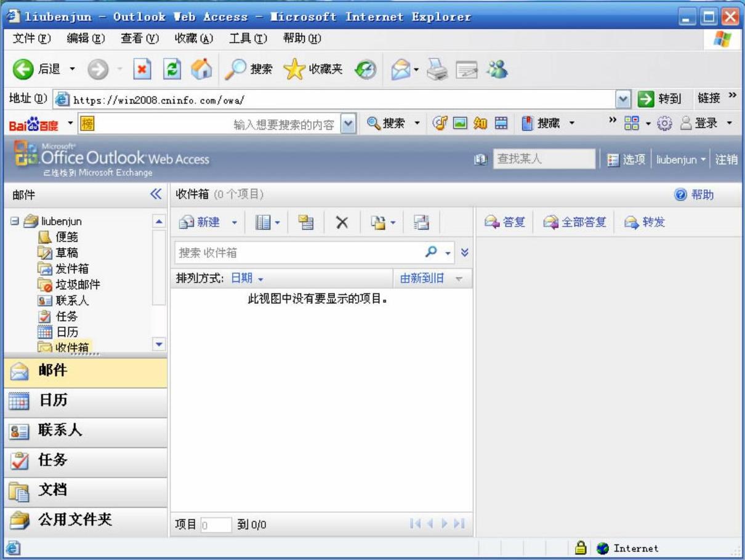Click the Baidu logo on the toolbar
The image size is (745, 560).
point(34,125)
